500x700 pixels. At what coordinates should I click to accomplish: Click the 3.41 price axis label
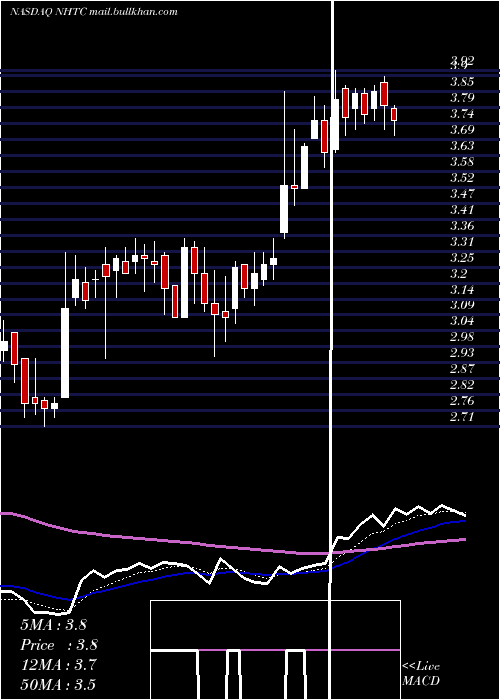pos(462,210)
